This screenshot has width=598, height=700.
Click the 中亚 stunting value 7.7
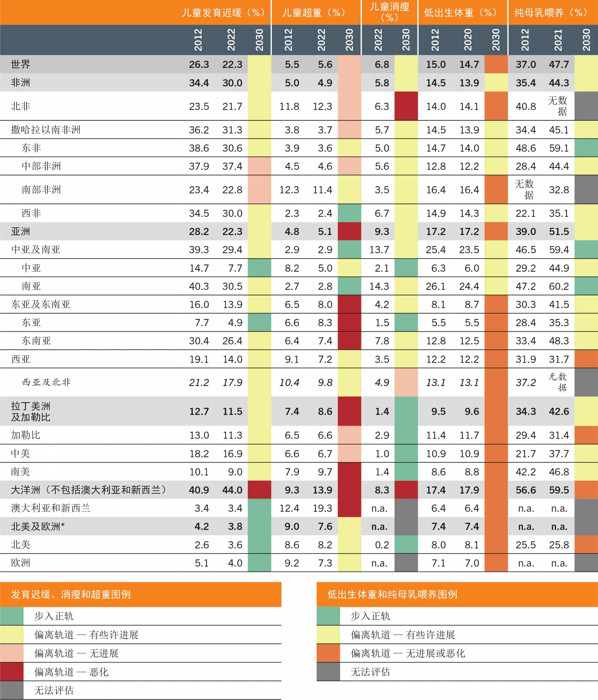point(235,268)
